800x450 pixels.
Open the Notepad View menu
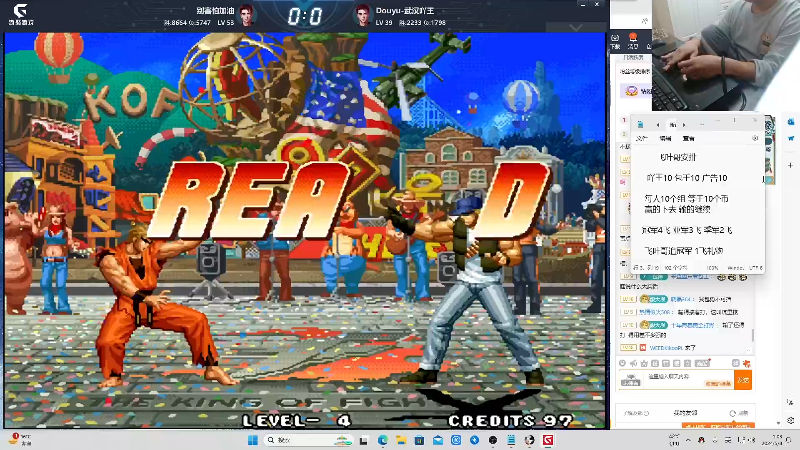[689, 138]
